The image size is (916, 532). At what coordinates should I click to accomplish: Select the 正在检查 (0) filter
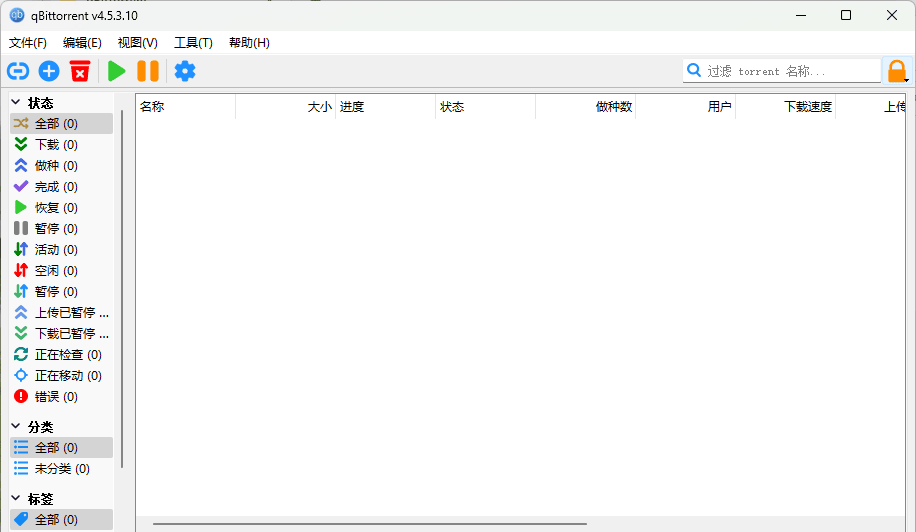coord(61,355)
